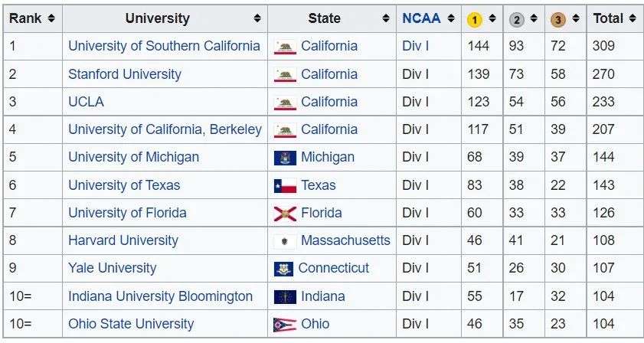Sort by NCAA column arrows

click(451, 18)
